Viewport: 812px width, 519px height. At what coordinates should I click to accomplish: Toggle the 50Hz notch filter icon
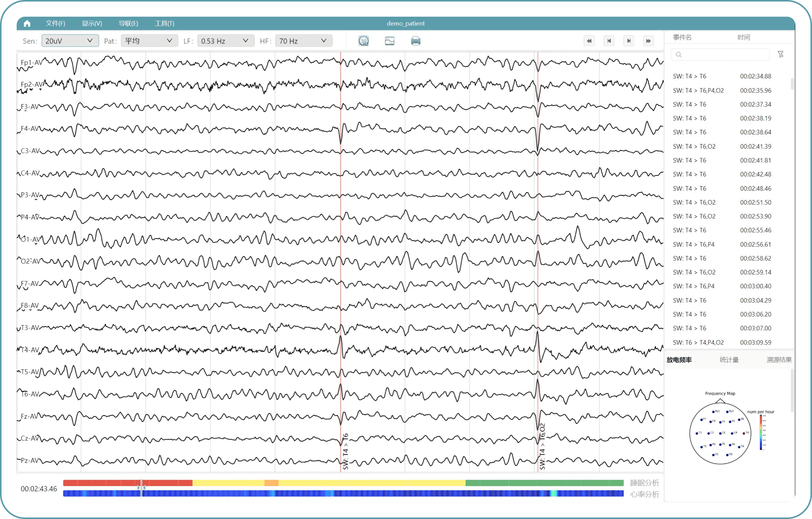coord(364,41)
